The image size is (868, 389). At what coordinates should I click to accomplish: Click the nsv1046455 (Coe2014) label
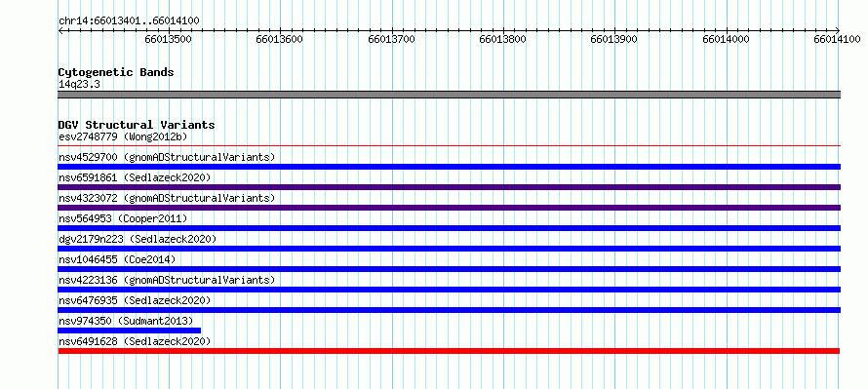click(x=117, y=259)
